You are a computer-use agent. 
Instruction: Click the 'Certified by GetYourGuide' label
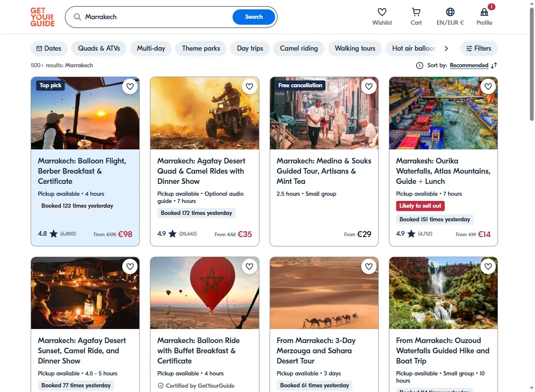tap(196, 386)
